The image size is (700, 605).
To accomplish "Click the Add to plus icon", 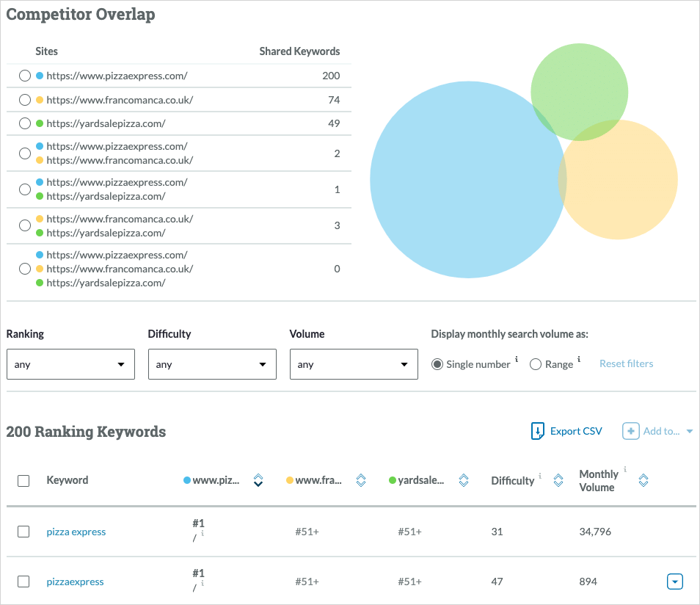I will pyautogui.click(x=631, y=431).
